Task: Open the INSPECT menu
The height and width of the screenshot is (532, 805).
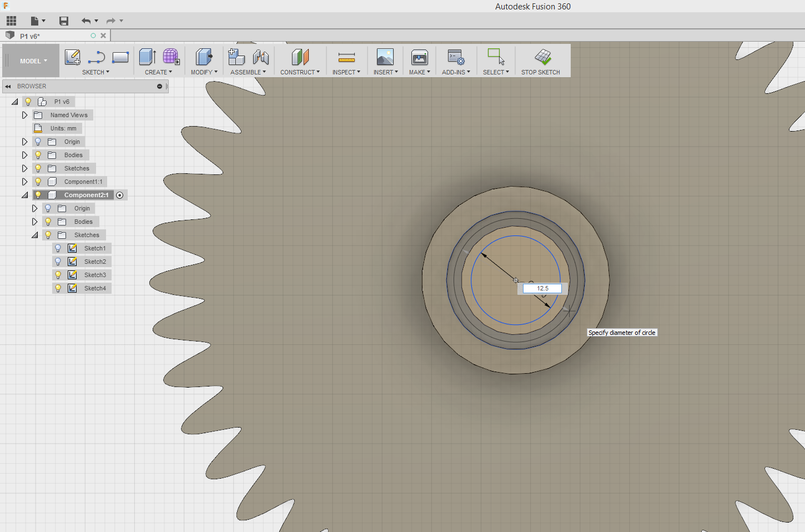Action: click(x=346, y=72)
